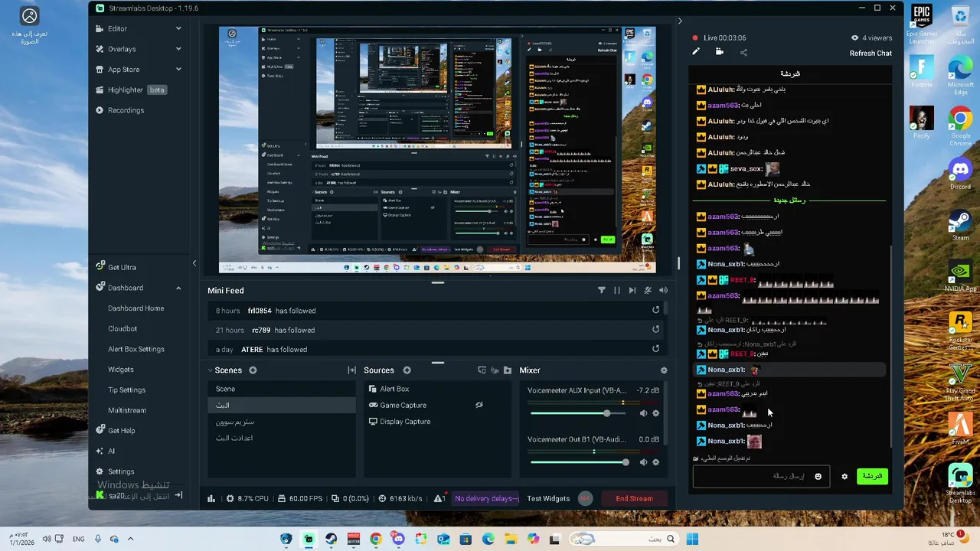
Task: Expand the Editor menu chevron
Action: [x=178, y=28]
